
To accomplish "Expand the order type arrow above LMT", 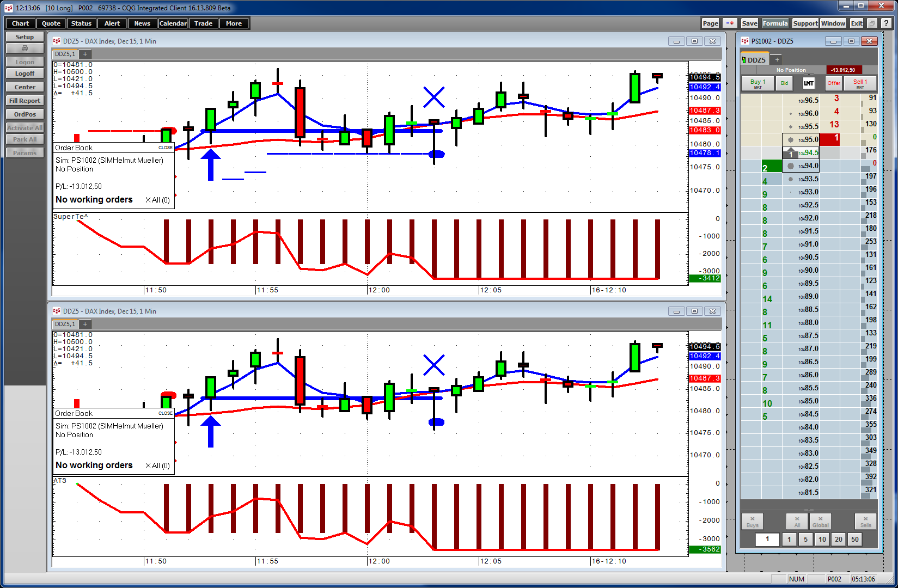I will pos(809,74).
